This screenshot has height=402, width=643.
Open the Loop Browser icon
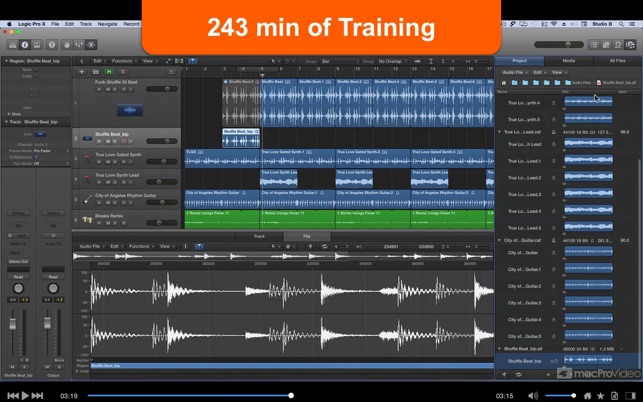(618, 45)
